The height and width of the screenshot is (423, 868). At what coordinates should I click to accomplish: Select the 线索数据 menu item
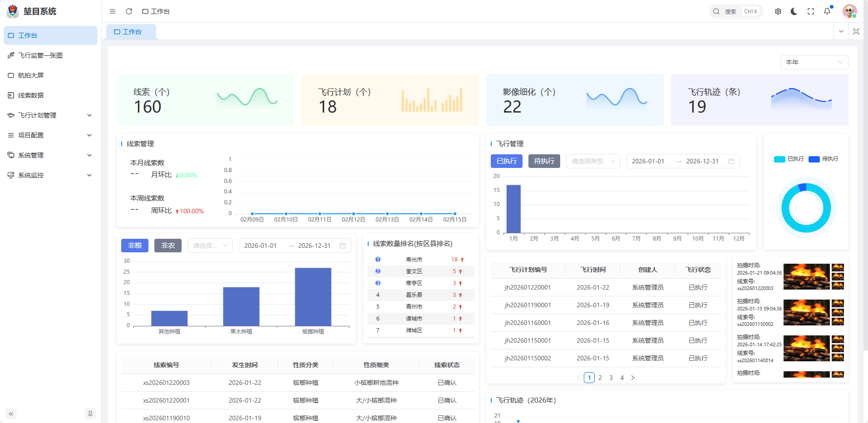coord(31,95)
